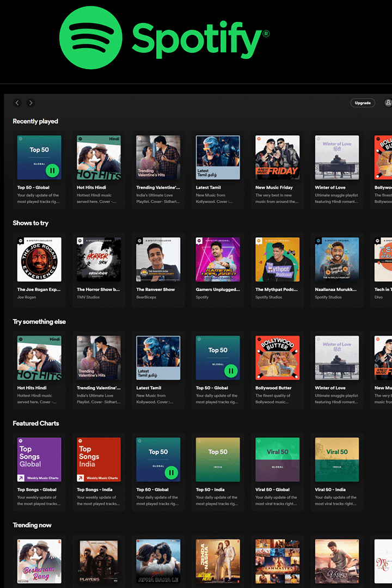The width and height of the screenshot is (392, 588).
Task: Click 'BeerBiceps' publisher text
Action: (146, 297)
